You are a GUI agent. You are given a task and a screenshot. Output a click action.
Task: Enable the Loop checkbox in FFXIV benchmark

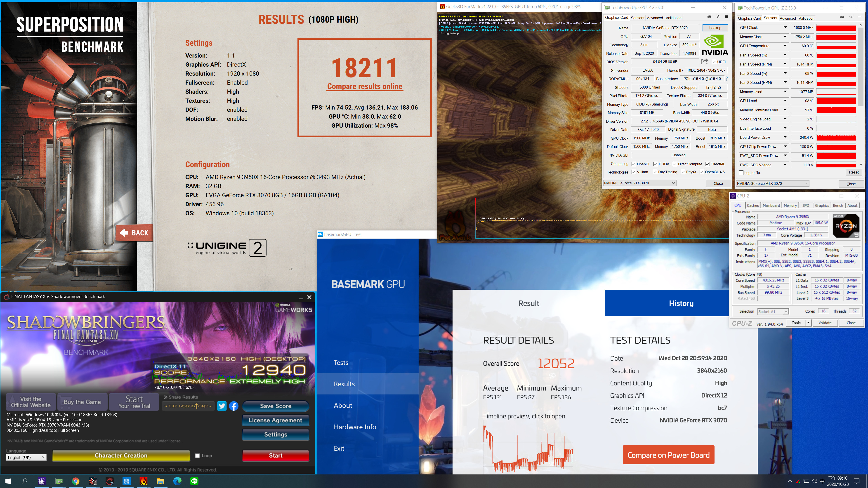198,456
